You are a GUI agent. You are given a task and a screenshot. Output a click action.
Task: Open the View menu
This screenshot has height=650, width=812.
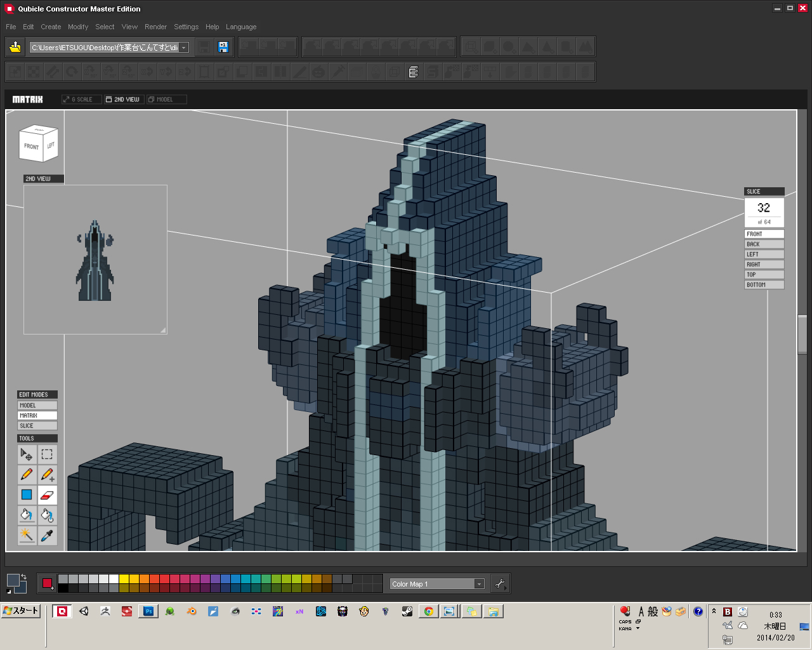[129, 27]
